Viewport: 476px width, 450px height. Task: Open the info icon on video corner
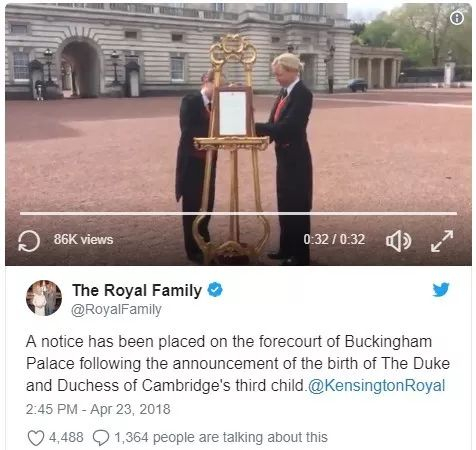457,19
